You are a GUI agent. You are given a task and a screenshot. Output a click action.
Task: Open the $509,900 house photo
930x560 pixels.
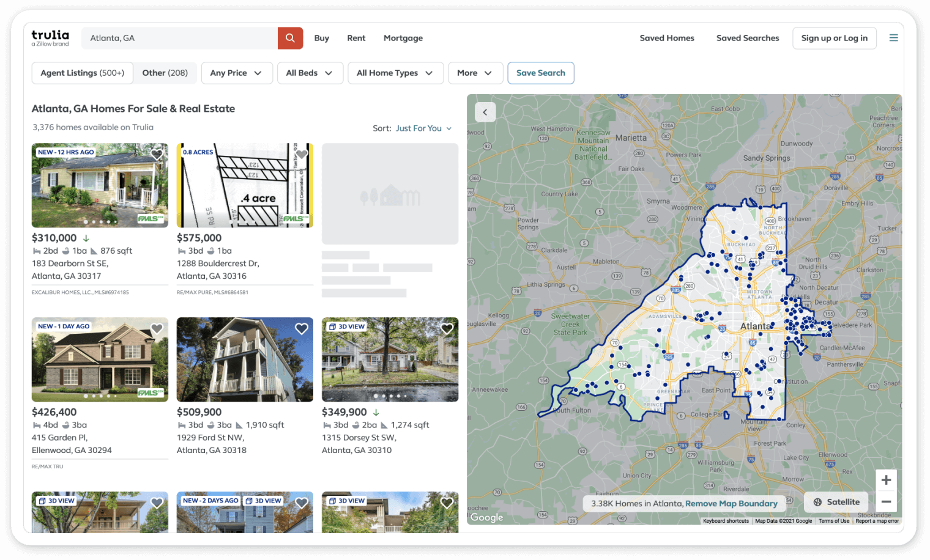pos(245,359)
